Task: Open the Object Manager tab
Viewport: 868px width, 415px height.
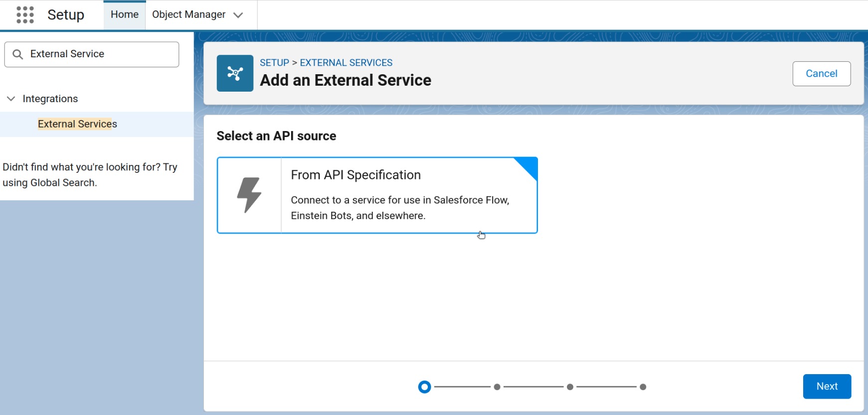Action: point(188,15)
